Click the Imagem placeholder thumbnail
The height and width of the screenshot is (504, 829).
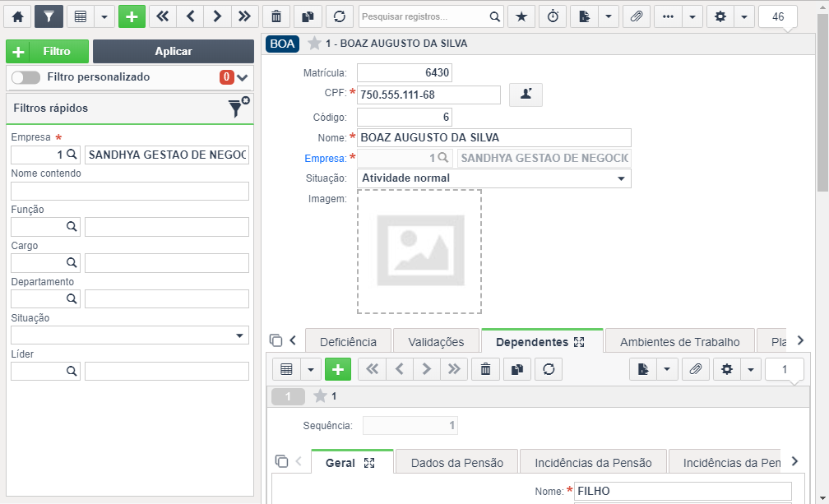419,252
